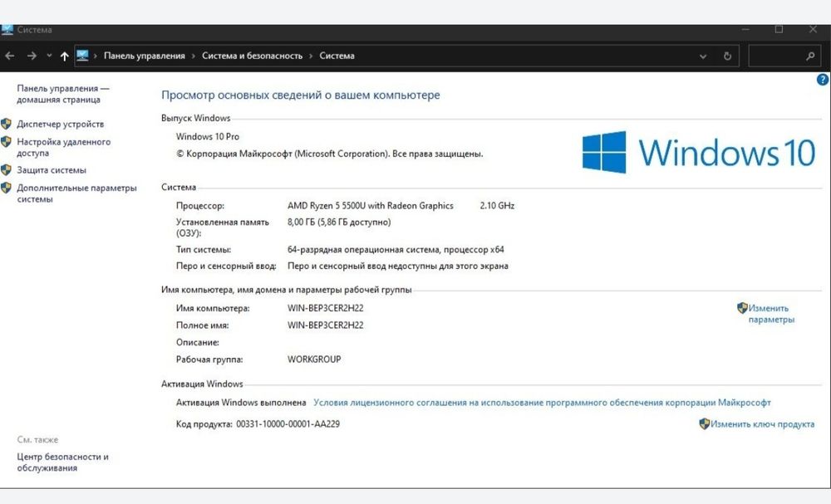
Task: Refresh the address bar view
Action: click(728, 56)
